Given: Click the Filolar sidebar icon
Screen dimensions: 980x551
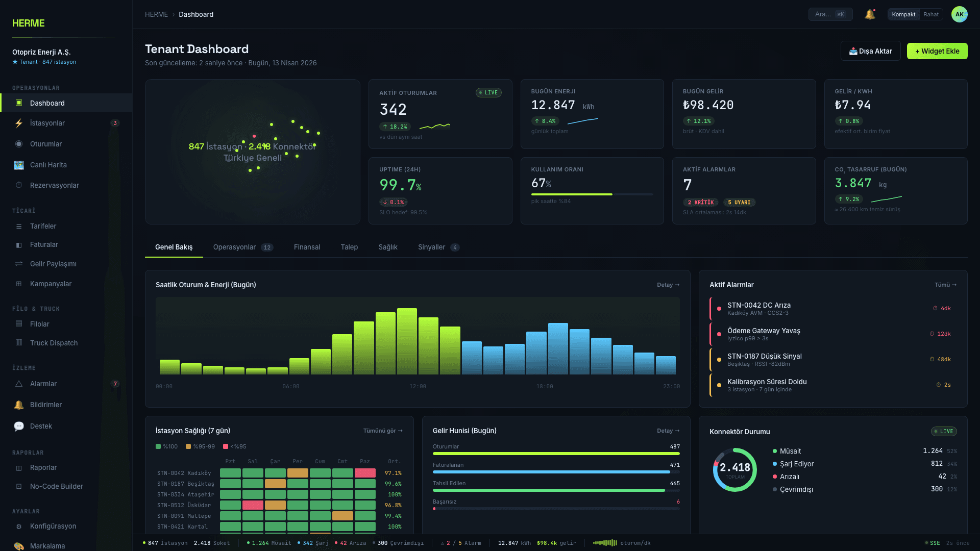Looking at the screenshot, I should (x=19, y=324).
